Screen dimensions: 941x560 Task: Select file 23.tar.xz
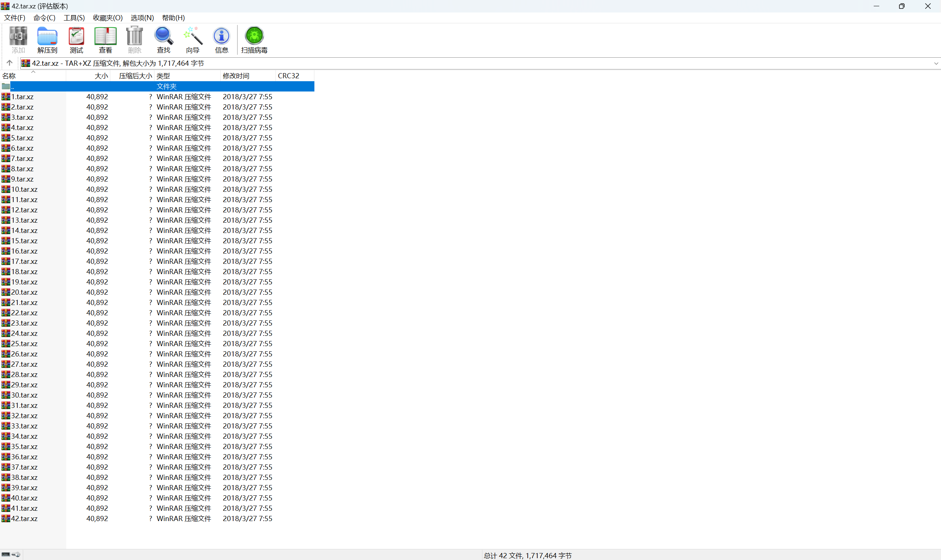point(24,323)
